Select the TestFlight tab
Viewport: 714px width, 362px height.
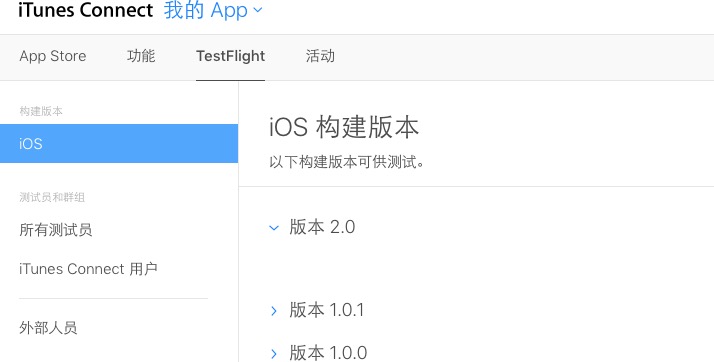[230, 56]
